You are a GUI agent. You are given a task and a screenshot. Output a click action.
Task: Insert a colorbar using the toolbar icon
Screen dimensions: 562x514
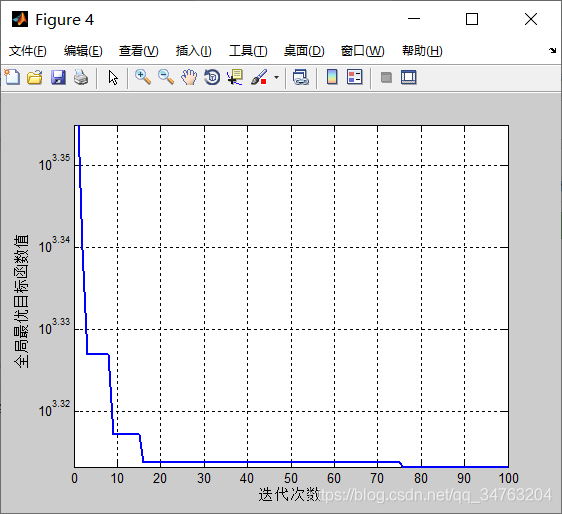point(332,77)
